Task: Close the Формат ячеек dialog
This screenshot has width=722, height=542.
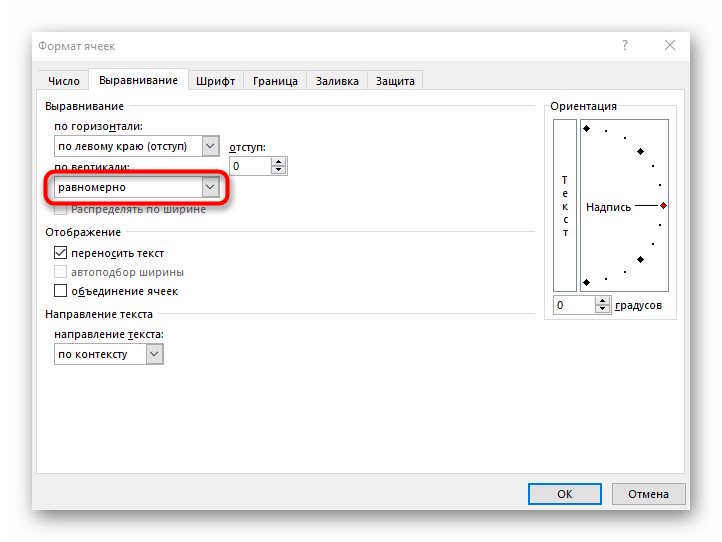Action: tap(670, 45)
